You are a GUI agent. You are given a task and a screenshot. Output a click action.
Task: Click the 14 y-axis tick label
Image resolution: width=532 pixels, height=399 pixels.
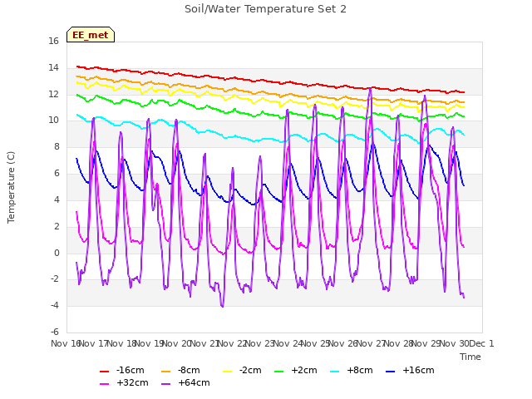click(53, 67)
